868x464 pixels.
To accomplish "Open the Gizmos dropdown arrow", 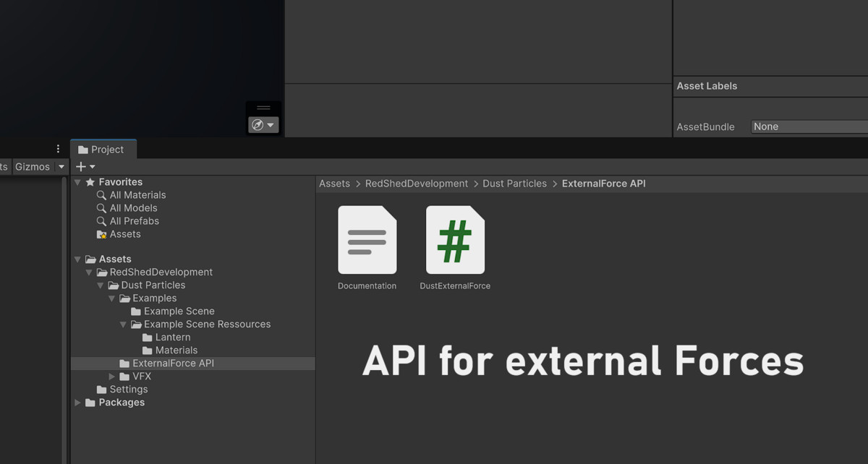I will pos(61,167).
